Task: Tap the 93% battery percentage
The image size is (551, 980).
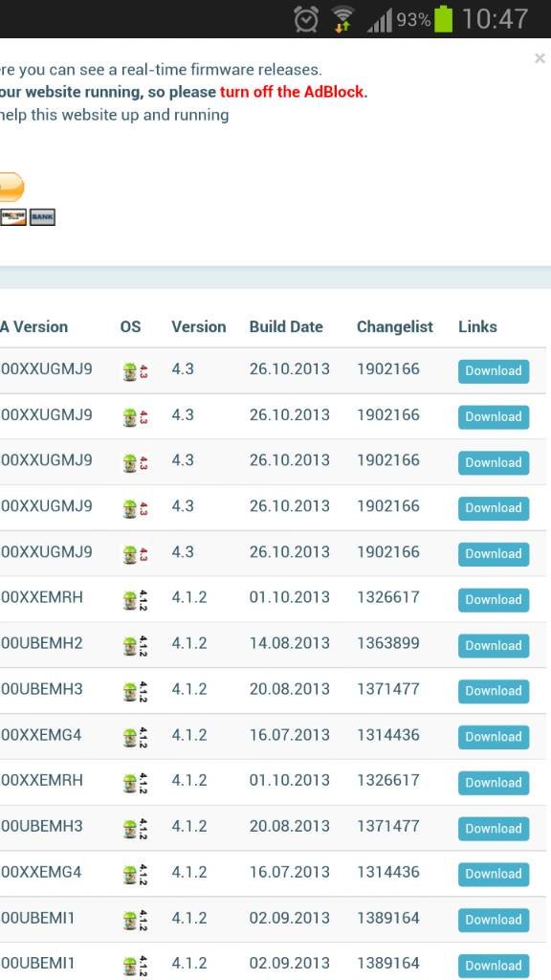Action: pyautogui.click(x=413, y=20)
